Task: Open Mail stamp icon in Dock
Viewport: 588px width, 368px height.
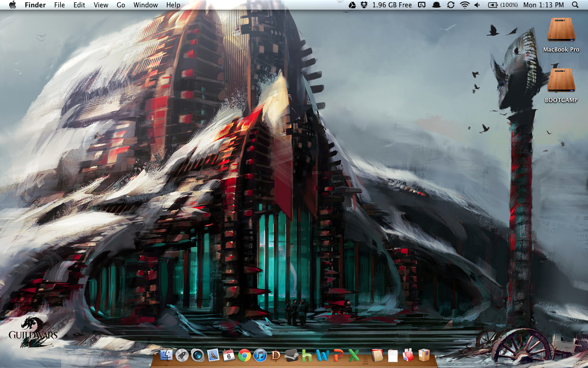Action: point(213,355)
